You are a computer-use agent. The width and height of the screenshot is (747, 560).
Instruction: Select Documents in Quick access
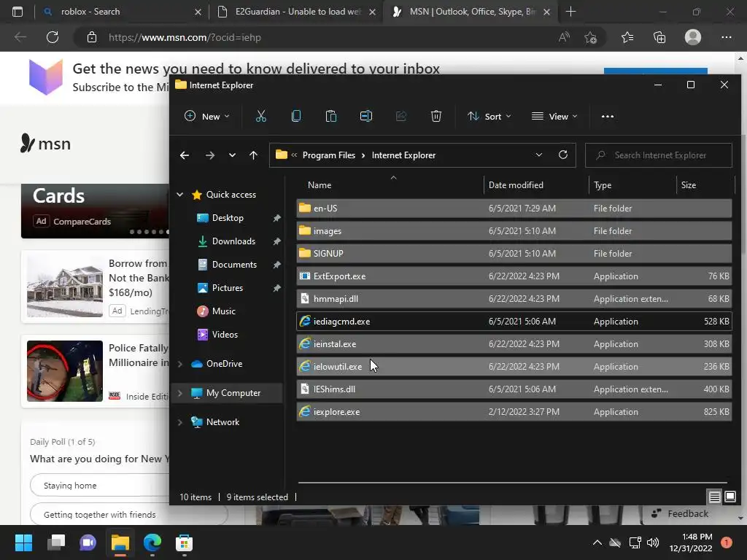coord(234,264)
